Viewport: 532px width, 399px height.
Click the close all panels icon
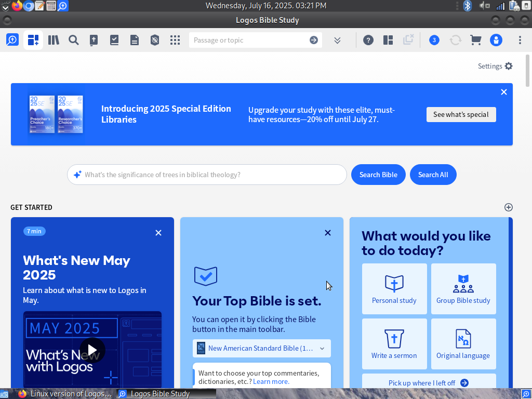[408, 39]
